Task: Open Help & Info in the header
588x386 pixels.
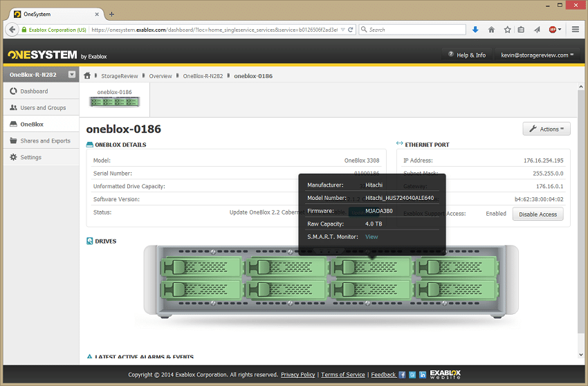Action: [x=467, y=55]
